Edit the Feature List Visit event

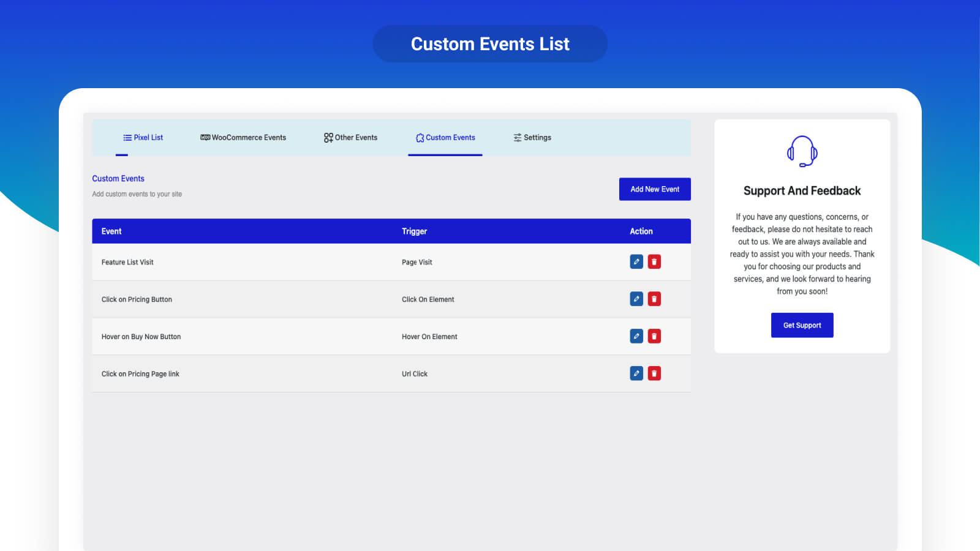pos(636,262)
